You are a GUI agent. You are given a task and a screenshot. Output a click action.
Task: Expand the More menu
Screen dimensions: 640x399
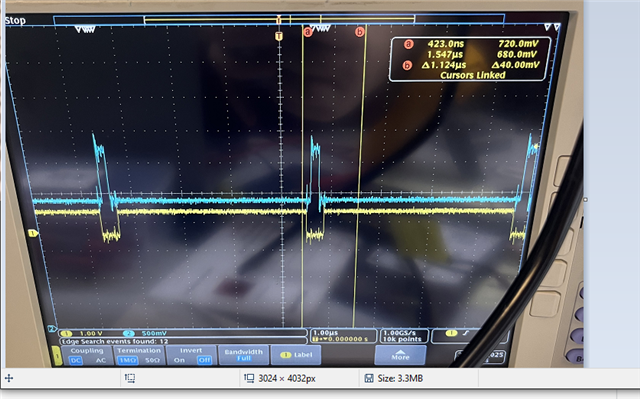click(x=400, y=355)
